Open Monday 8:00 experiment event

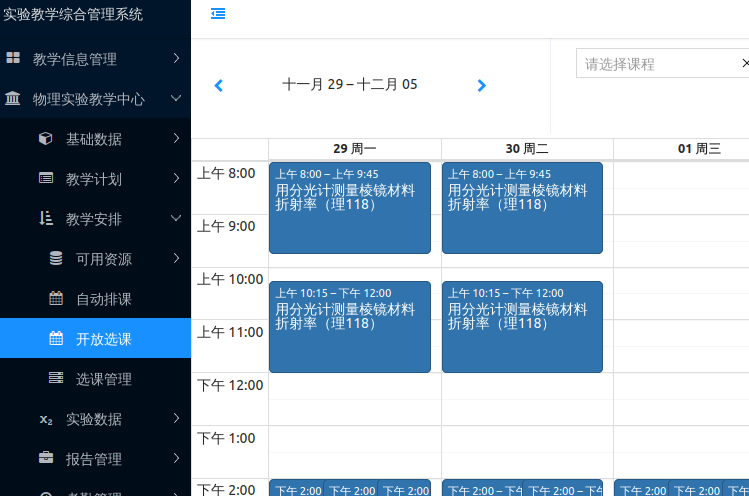tap(349, 208)
